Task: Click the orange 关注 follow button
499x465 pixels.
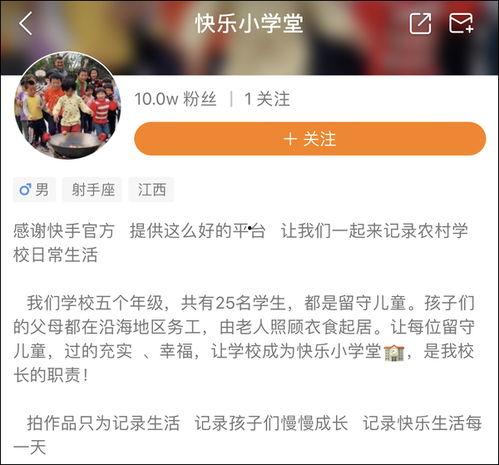Action: [x=310, y=139]
